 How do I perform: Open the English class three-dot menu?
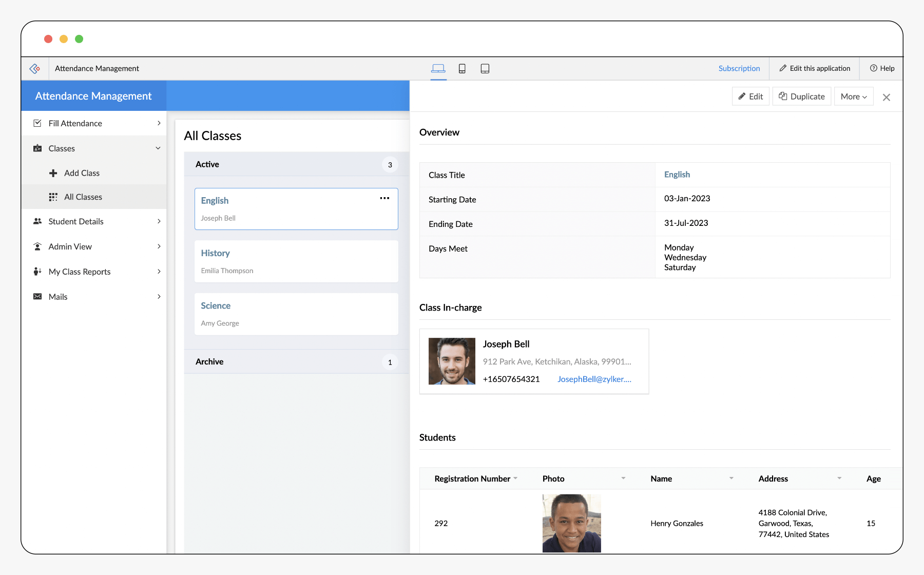click(x=384, y=198)
